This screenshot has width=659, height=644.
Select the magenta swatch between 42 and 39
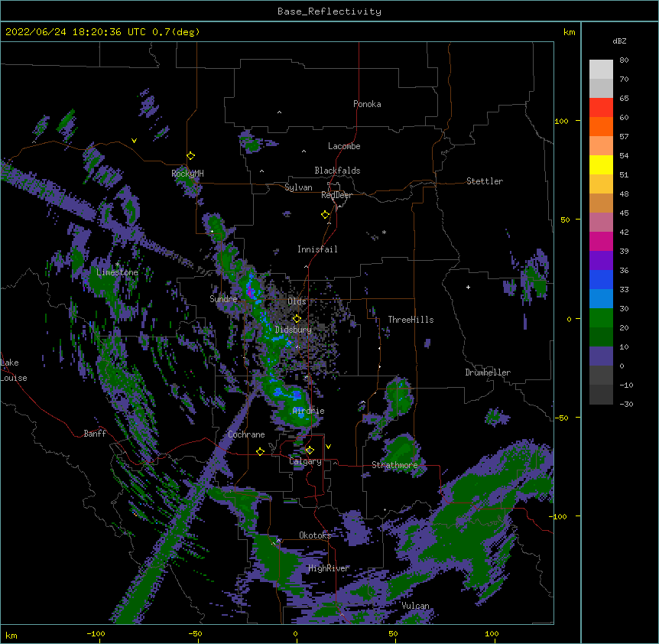[601, 241]
